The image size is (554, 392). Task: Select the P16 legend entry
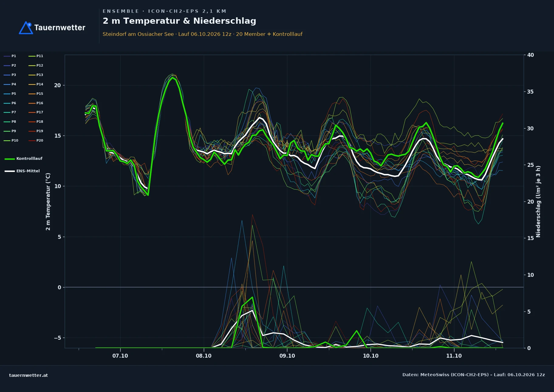[36, 103]
